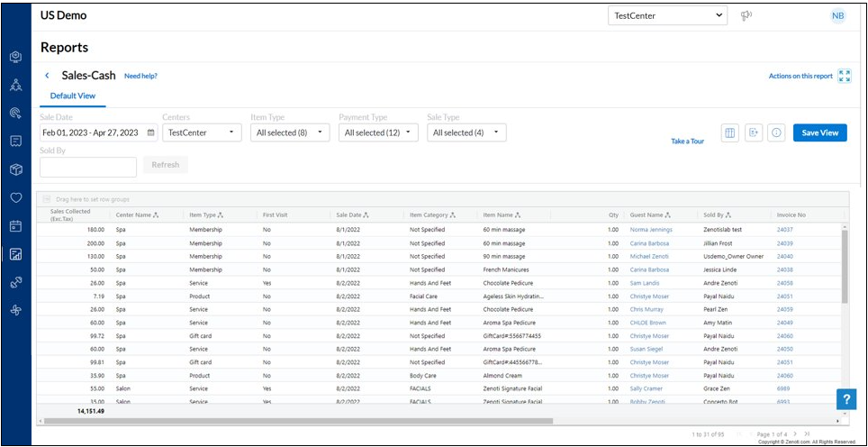Select the Almond Cream item cell
The image size is (868, 447).
[502, 376]
